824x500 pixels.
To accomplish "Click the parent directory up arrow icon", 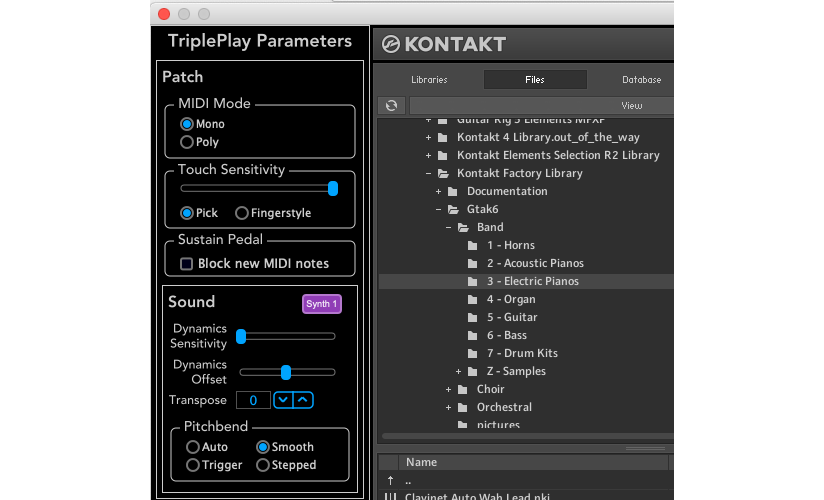I will click(x=389, y=481).
